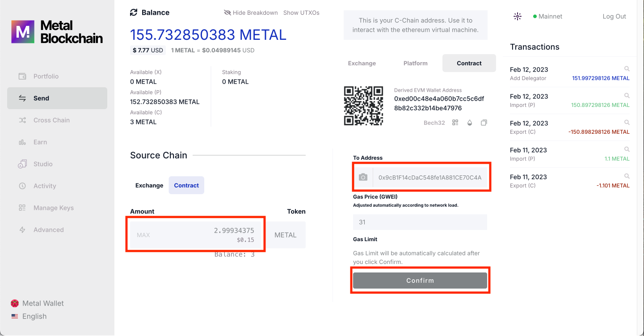644x336 pixels.
Task: Copy the EVM wallet address
Action: pyautogui.click(x=484, y=123)
